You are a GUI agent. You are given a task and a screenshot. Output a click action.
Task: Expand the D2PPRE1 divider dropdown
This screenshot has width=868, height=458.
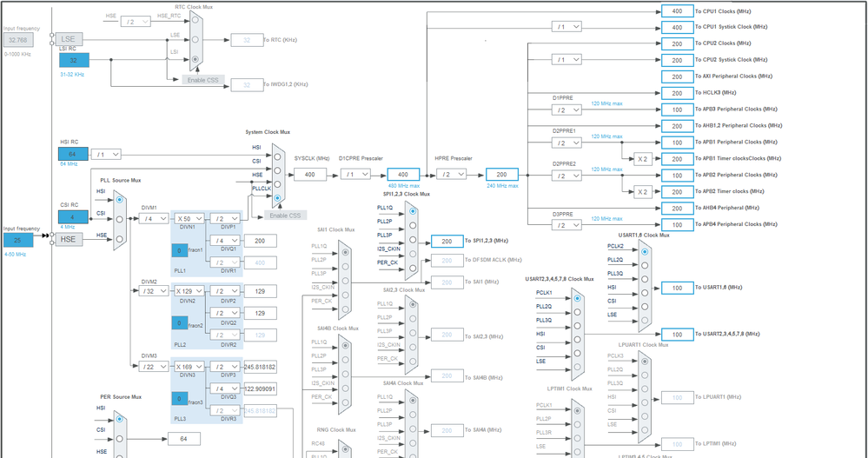click(x=567, y=143)
